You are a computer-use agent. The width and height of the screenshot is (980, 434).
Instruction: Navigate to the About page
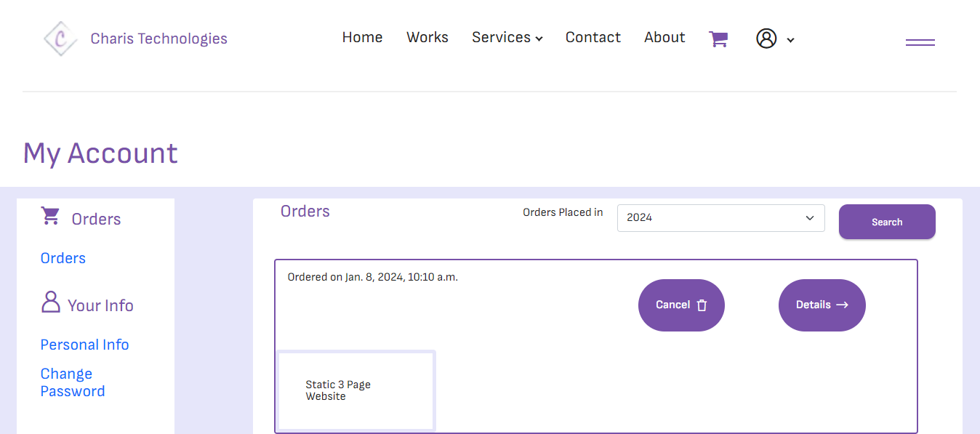pos(664,37)
